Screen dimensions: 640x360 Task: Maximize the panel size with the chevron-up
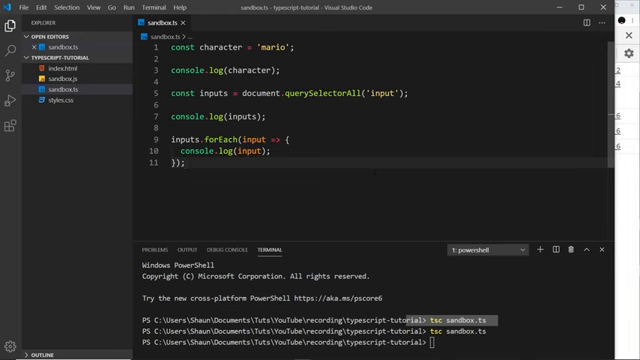click(x=587, y=250)
